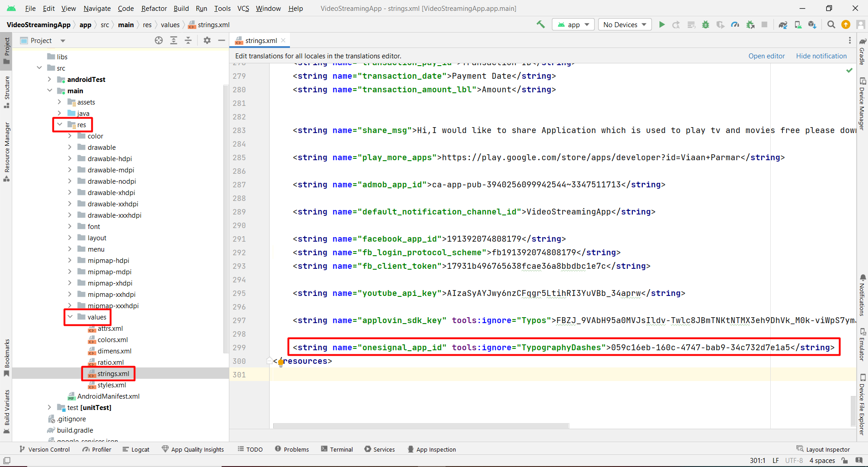Open Project panel gear options
868x467 pixels.
pyautogui.click(x=207, y=40)
